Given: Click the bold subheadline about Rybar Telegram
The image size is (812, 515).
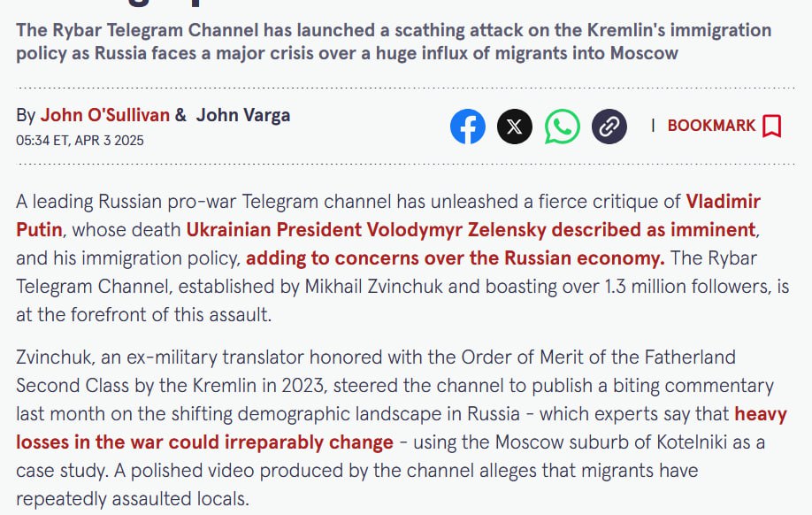Looking at the screenshot, I should (394, 42).
